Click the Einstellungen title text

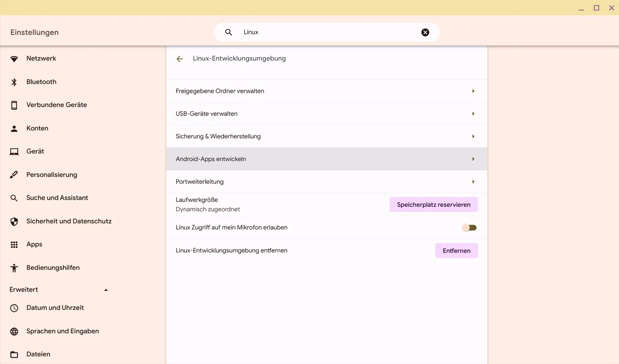point(34,32)
